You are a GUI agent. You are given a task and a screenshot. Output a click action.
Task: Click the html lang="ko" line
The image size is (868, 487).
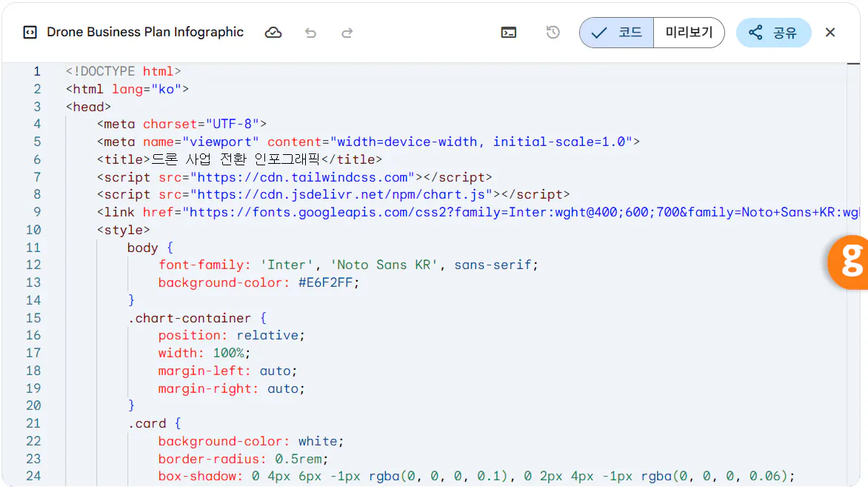(x=127, y=89)
